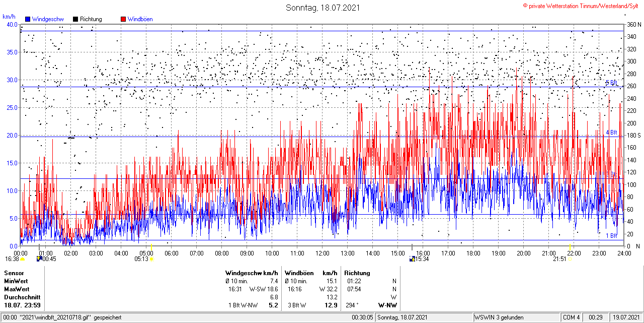Click the moon icon beside 15:34
644x323 pixels.
412,259
